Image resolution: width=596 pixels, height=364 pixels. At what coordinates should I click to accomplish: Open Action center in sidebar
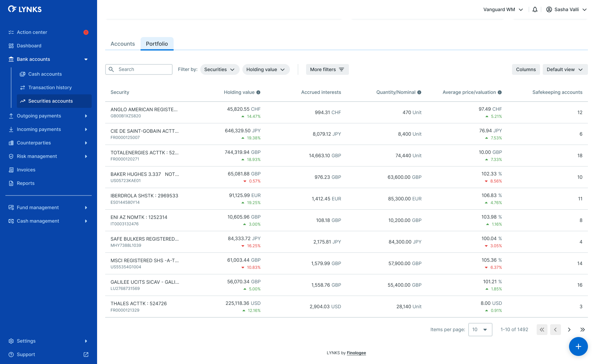pyautogui.click(x=49, y=32)
